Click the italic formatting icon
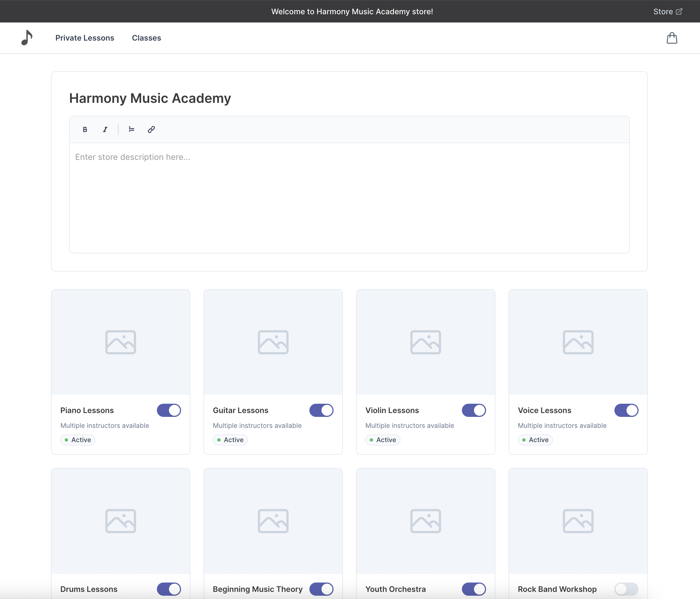The width and height of the screenshot is (700, 599). tap(105, 129)
